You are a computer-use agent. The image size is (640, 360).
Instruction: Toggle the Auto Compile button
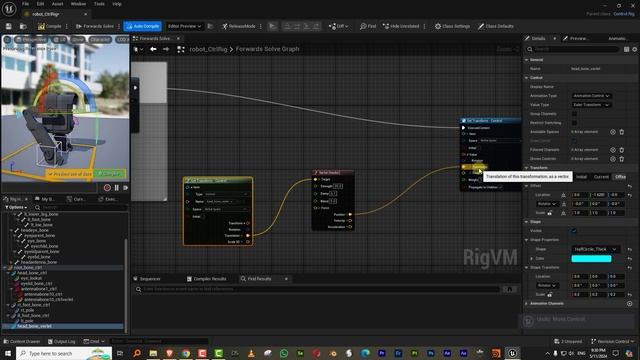coord(142,26)
